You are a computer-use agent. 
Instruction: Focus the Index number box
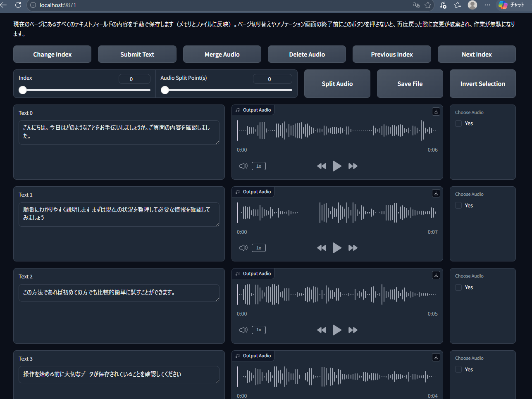[x=134, y=79]
